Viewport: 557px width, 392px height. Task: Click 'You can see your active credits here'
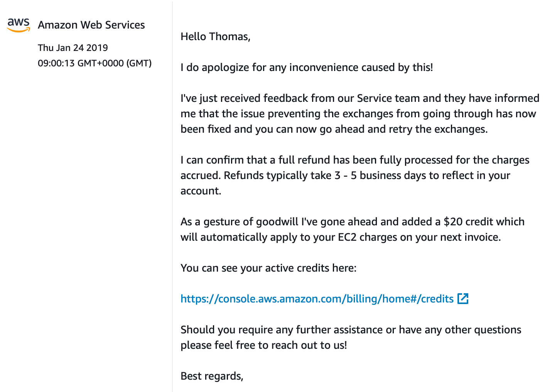click(x=268, y=268)
